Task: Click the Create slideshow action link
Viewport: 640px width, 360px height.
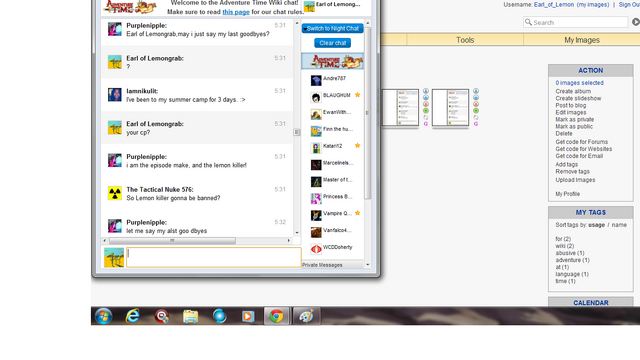Action: click(x=578, y=98)
